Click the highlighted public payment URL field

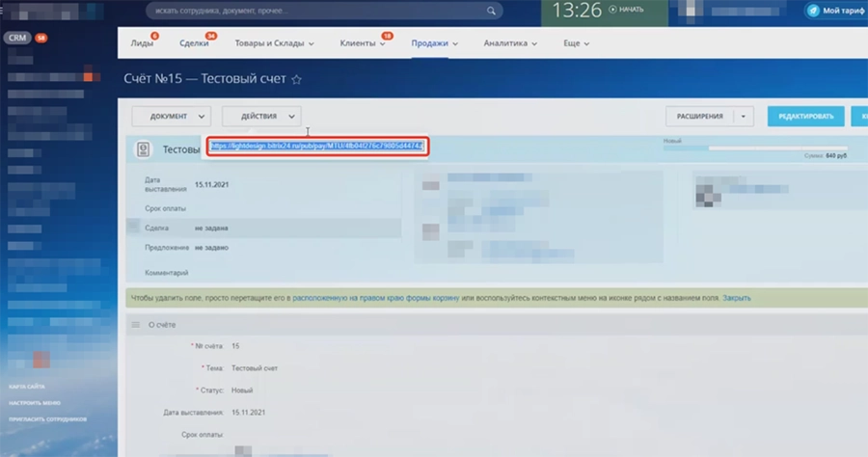317,147
